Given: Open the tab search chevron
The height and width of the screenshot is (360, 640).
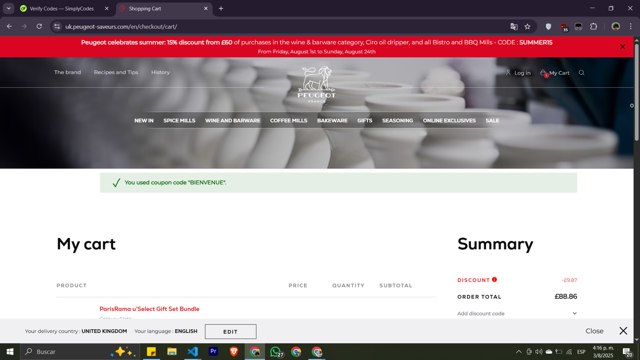Looking at the screenshot, I should click(x=9, y=8).
